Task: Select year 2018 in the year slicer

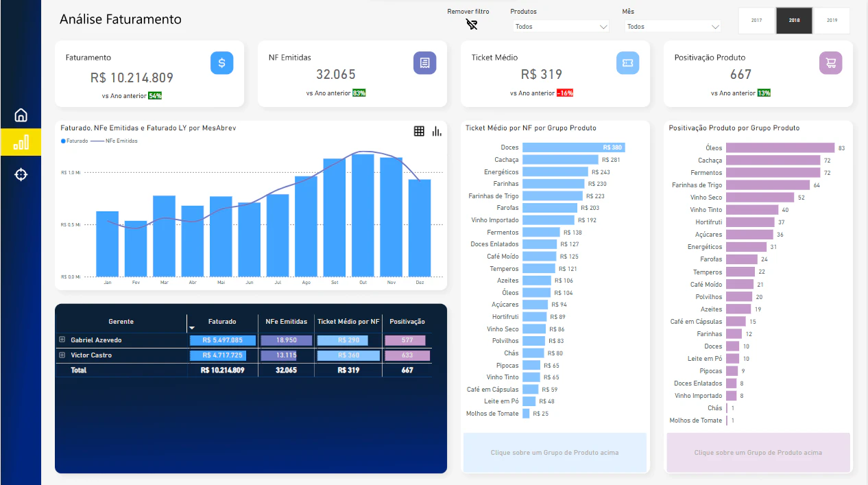Action: pos(794,21)
